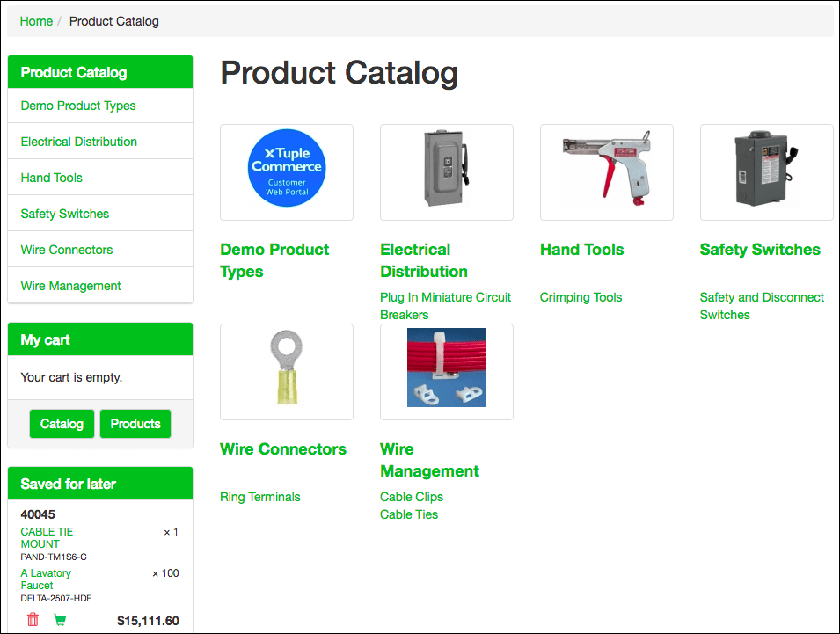
Task: Open the Cable Clips link
Action: pos(411,496)
